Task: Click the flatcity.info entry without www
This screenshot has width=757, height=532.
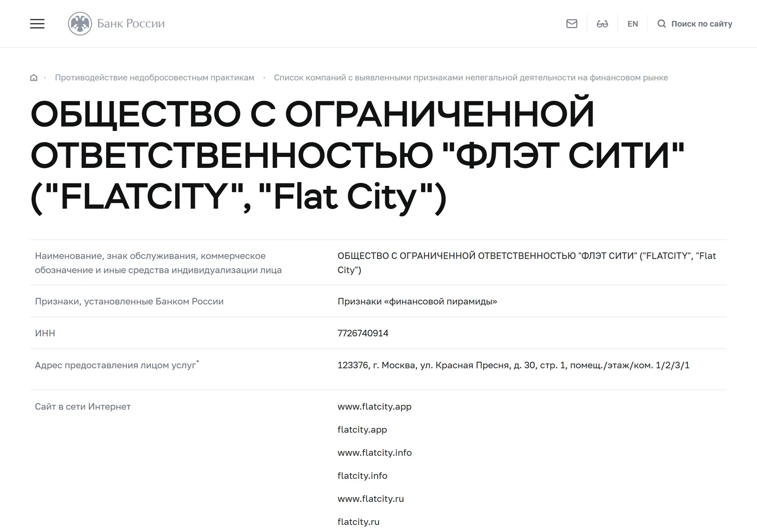Action: [362, 476]
